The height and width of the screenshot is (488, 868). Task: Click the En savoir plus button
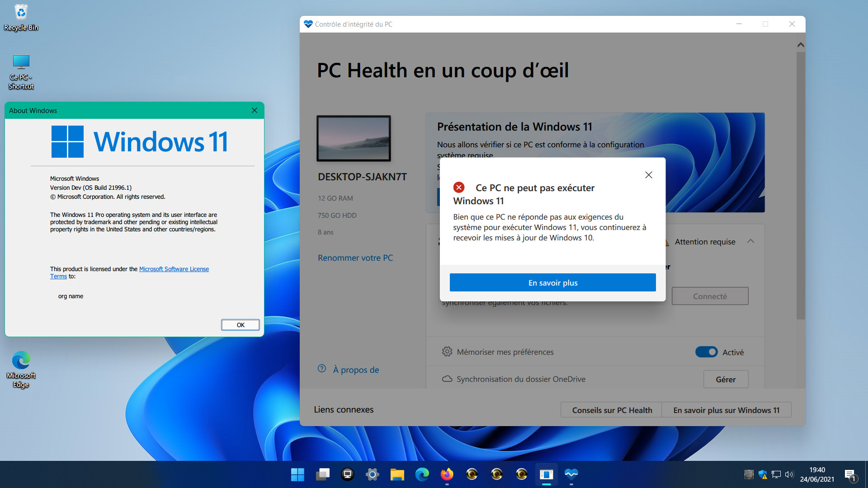click(x=552, y=282)
